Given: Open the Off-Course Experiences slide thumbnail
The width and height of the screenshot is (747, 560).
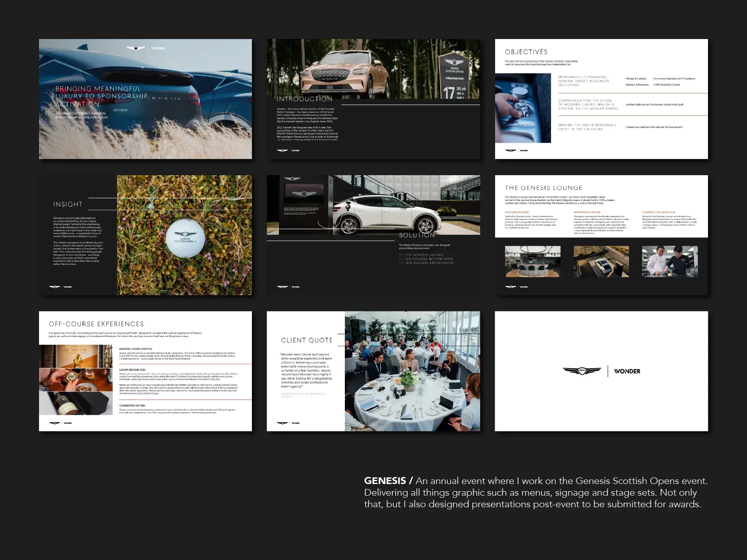Looking at the screenshot, I should coord(145,371).
